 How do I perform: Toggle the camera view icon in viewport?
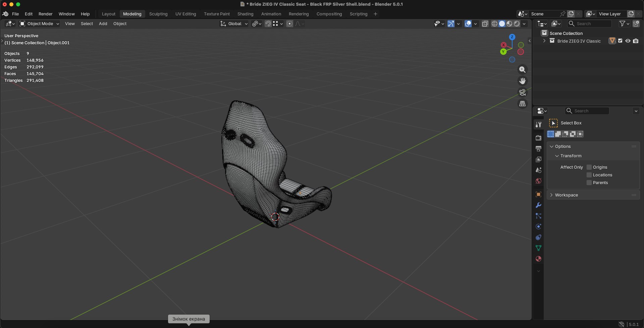(522, 92)
